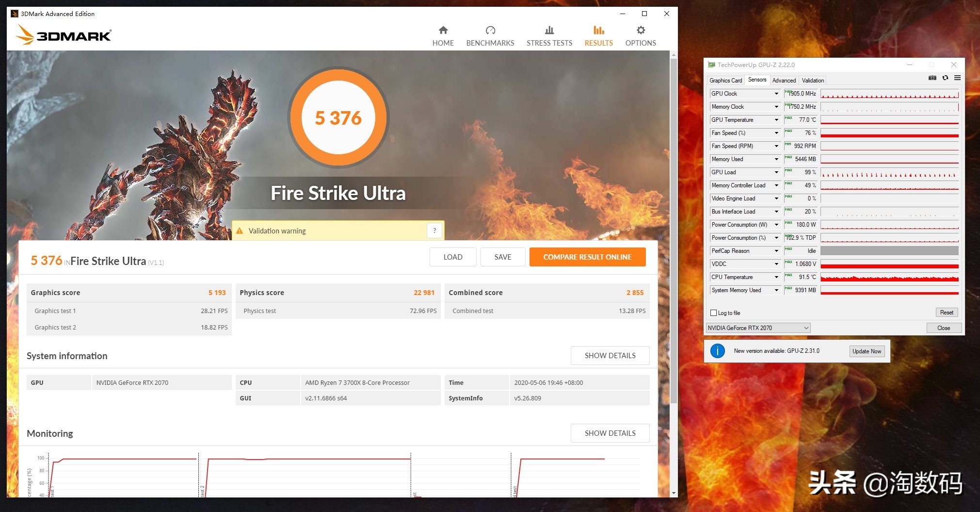Click SHOW DETAILS next to System information

pos(610,355)
